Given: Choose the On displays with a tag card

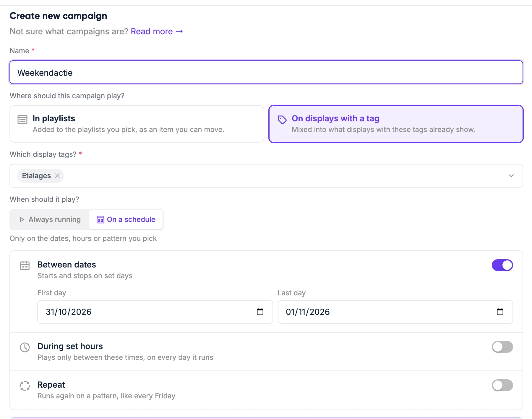Looking at the screenshot, I should (x=396, y=124).
